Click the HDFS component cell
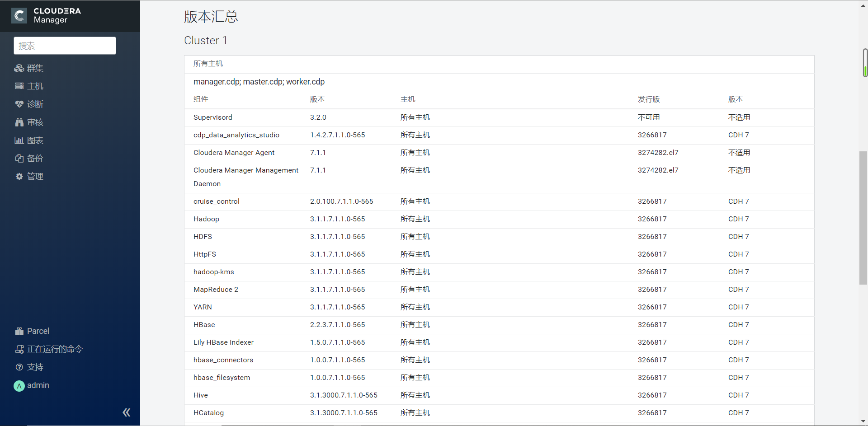 [x=203, y=237]
